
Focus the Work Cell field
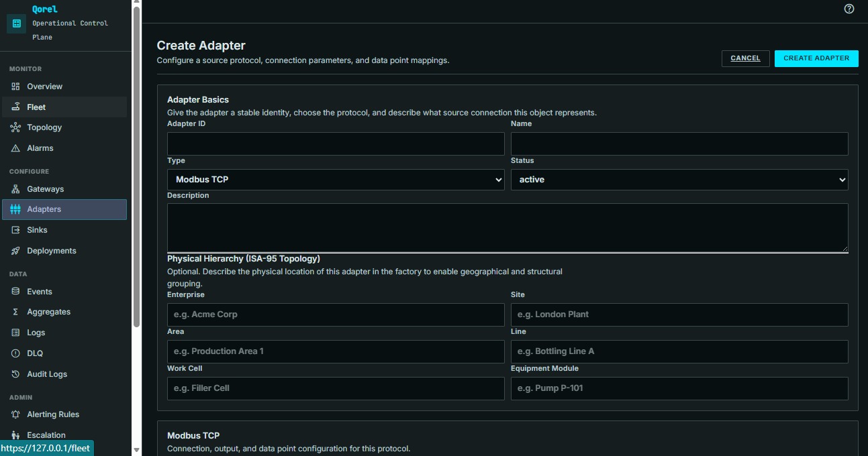pos(336,388)
